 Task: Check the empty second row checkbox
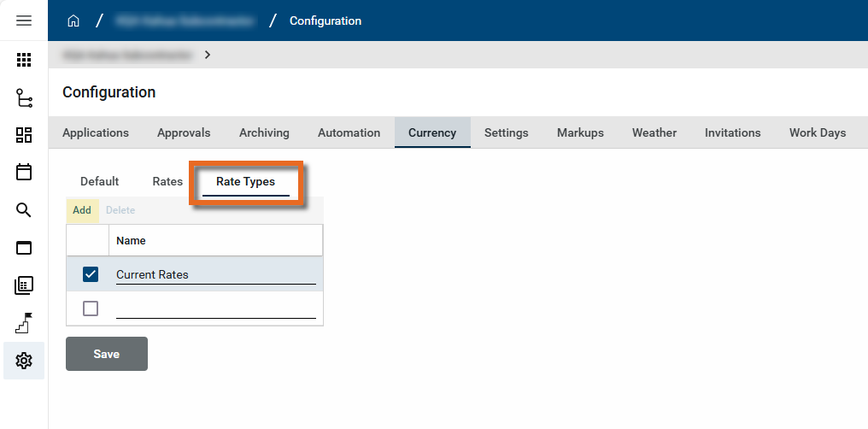coord(91,309)
